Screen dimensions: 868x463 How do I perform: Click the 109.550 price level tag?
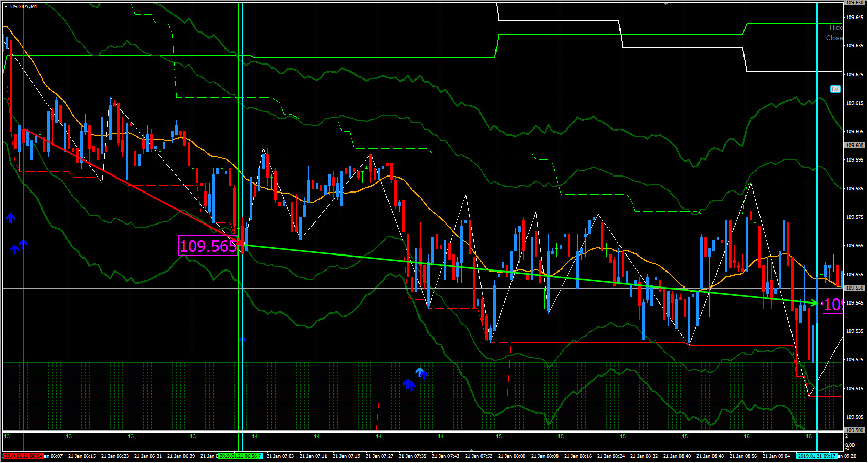click(x=855, y=288)
